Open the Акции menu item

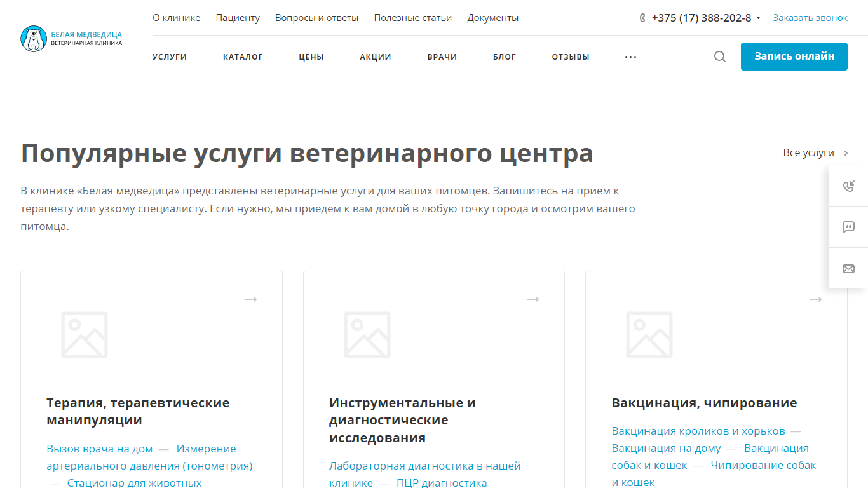point(376,57)
